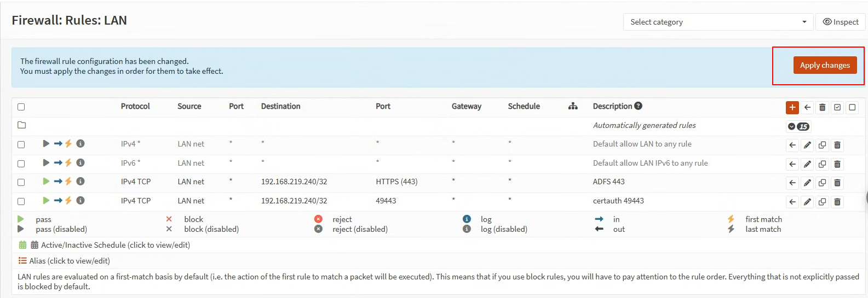
Task: Click the 'Default allow LAN to any rule' description
Action: 642,144
